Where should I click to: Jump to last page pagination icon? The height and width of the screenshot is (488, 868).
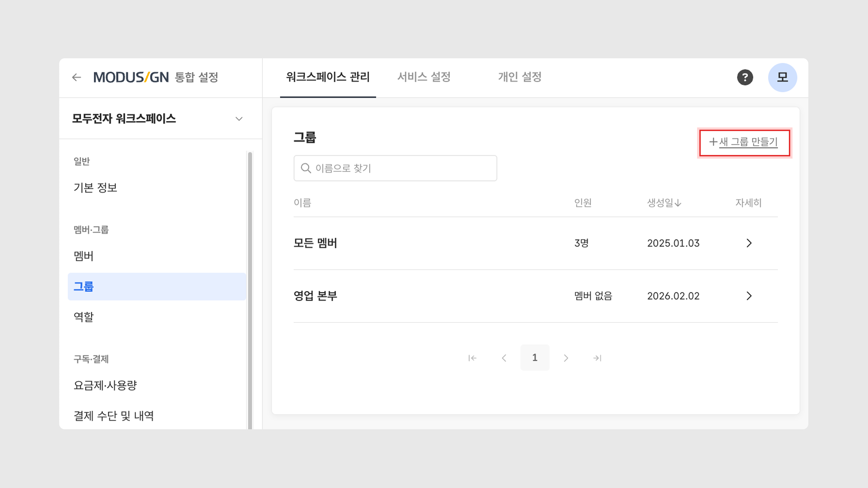pyautogui.click(x=597, y=358)
